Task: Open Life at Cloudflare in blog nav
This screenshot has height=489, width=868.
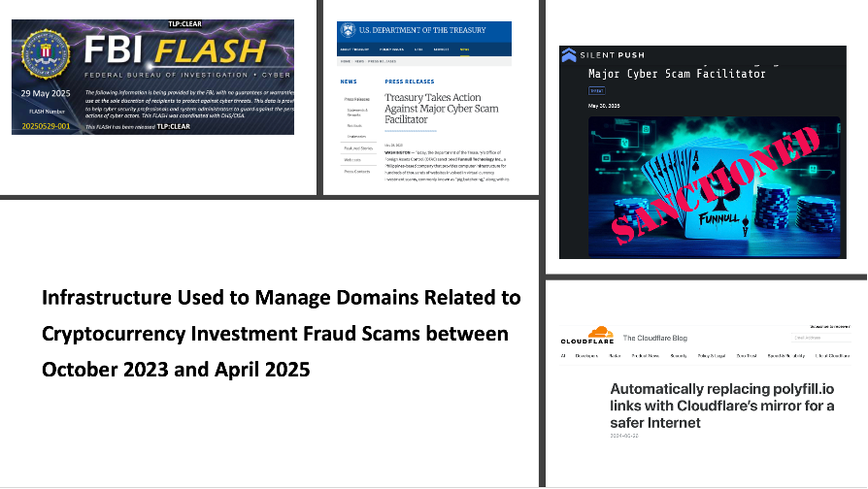Action: [x=833, y=356]
